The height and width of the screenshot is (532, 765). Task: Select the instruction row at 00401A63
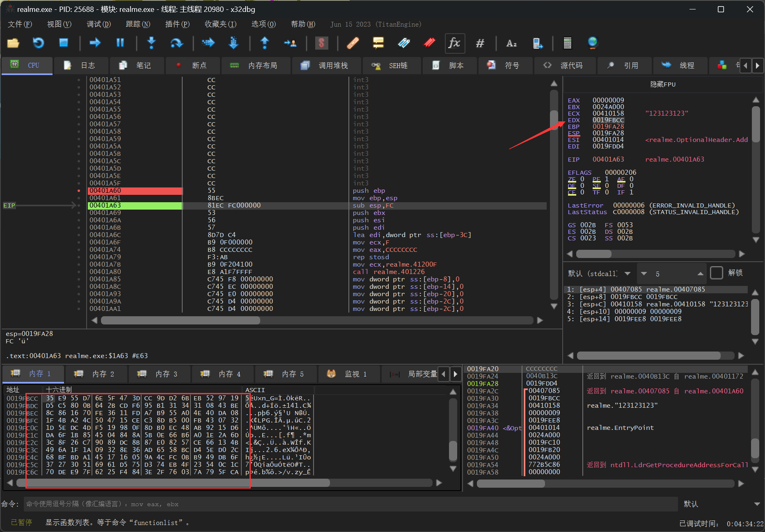pyautogui.click(x=317, y=205)
